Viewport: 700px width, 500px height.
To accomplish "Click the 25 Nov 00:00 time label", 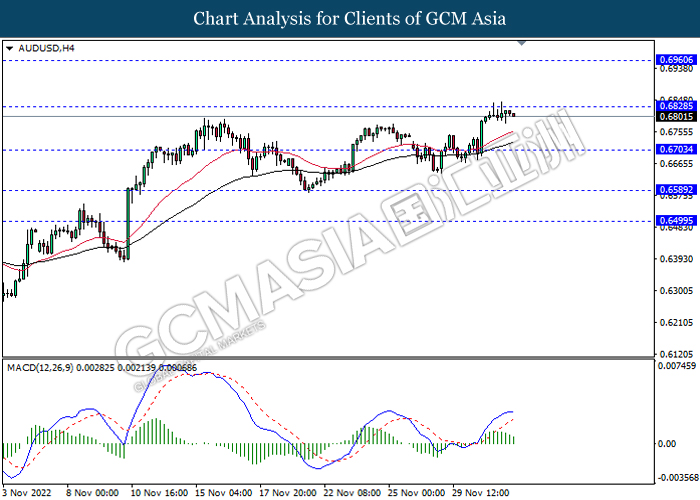I will (x=417, y=493).
